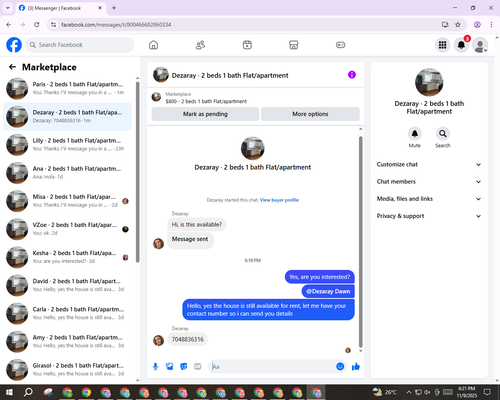Open the Video/Reels icon in top navigation
The width and height of the screenshot is (500, 400).
coord(247,45)
